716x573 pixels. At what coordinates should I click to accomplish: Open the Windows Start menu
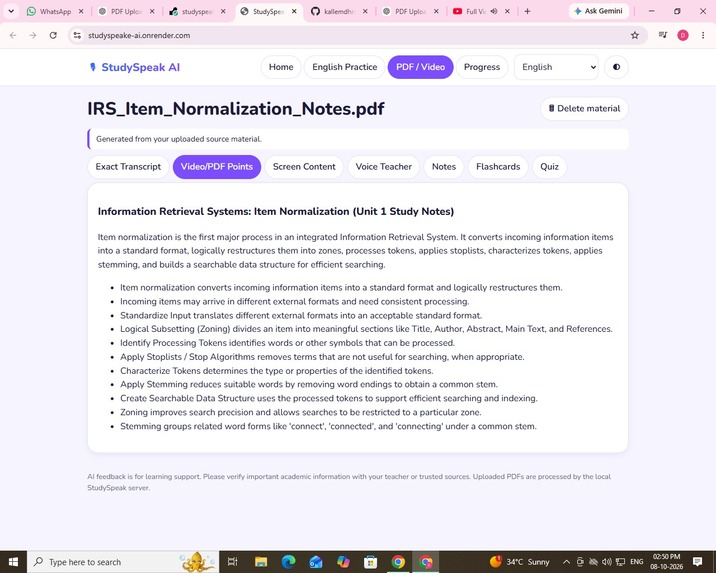click(x=13, y=562)
